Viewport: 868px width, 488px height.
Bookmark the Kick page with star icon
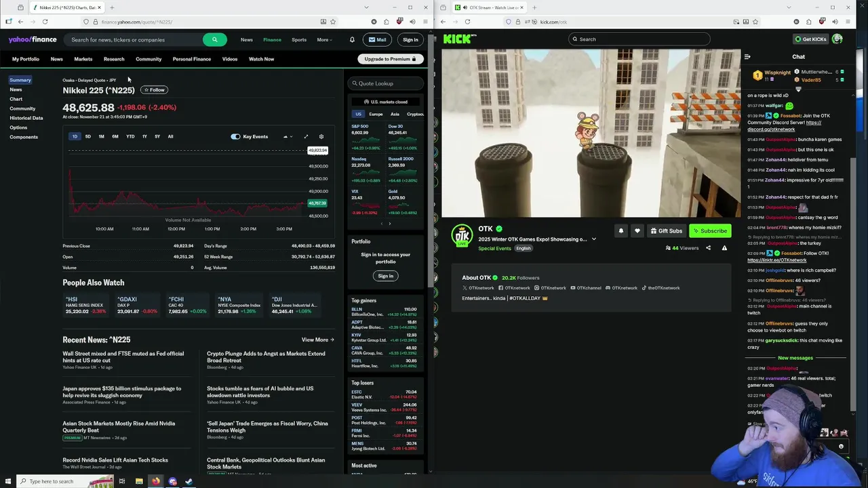pos(755,22)
